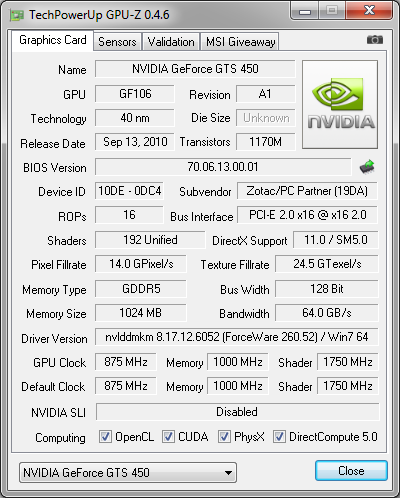Open the GPU selection dropdown arrow
400x498 pixels.
click(x=228, y=473)
